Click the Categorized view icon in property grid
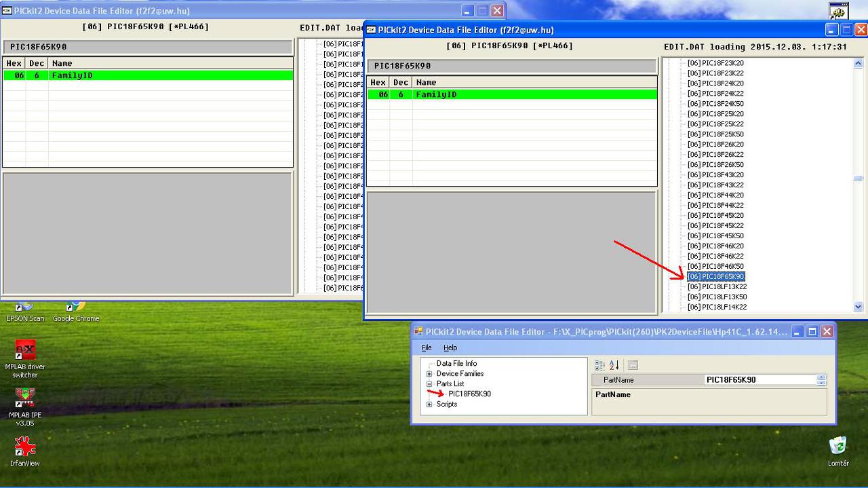This screenshot has height=488, width=868. 599,365
